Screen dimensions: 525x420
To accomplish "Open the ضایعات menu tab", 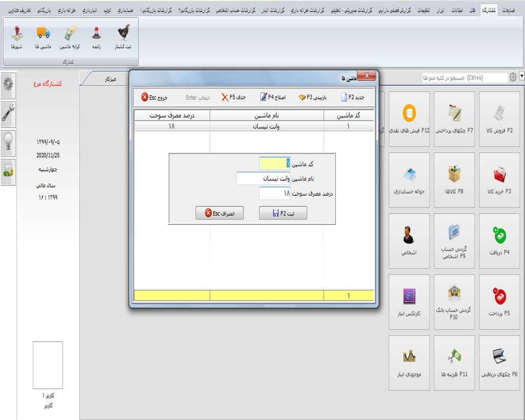I will coord(508,10).
